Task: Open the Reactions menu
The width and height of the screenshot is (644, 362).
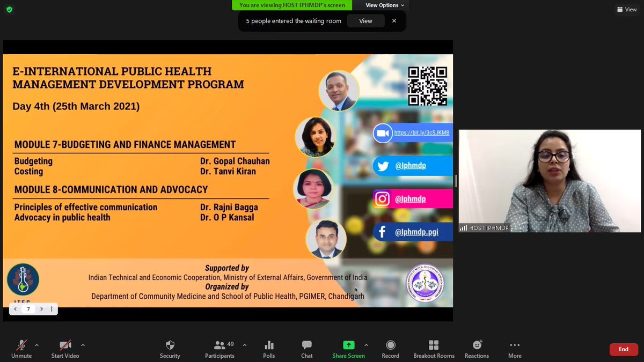Action: point(477,349)
